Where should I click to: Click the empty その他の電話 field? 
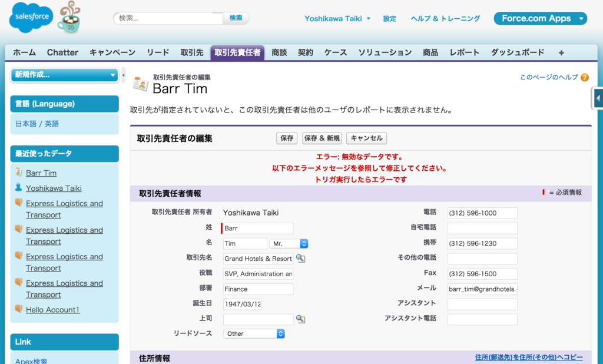(482, 259)
